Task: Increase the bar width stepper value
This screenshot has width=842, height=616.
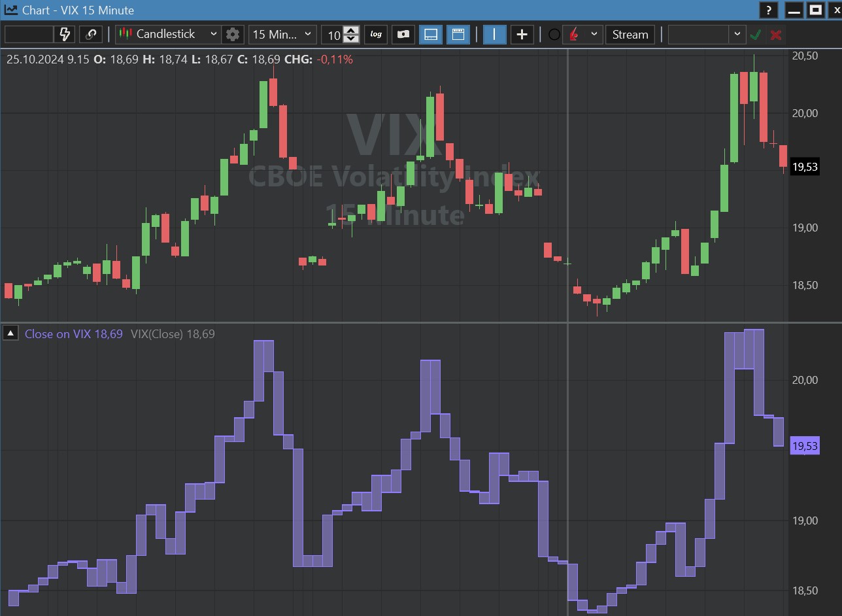Action: [351, 30]
